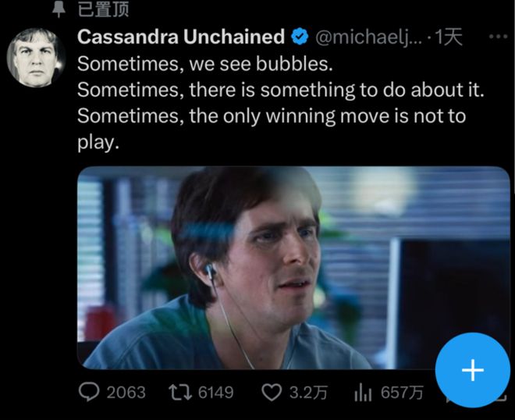The width and height of the screenshot is (515, 420).
Task: Click the 已置顶 pinned label
Action: pos(104,9)
